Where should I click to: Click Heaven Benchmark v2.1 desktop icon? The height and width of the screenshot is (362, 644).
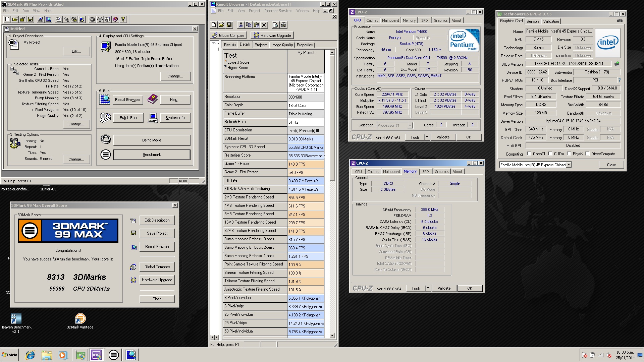pos(16,323)
